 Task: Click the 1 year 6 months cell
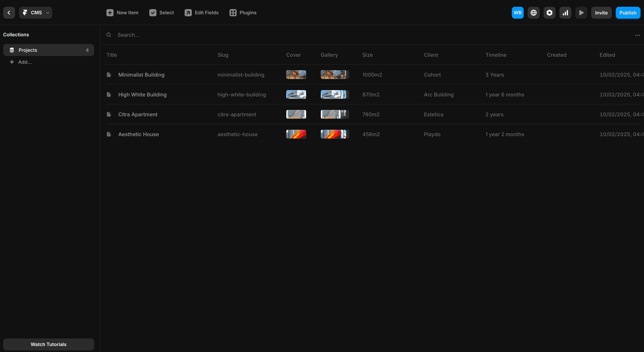pyautogui.click(x=504, y=95)
